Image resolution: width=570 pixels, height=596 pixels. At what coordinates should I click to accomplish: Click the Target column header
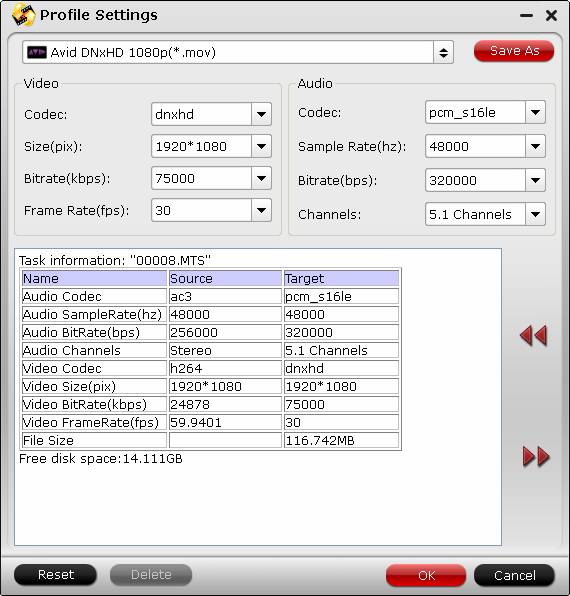[x=341, y=278]
